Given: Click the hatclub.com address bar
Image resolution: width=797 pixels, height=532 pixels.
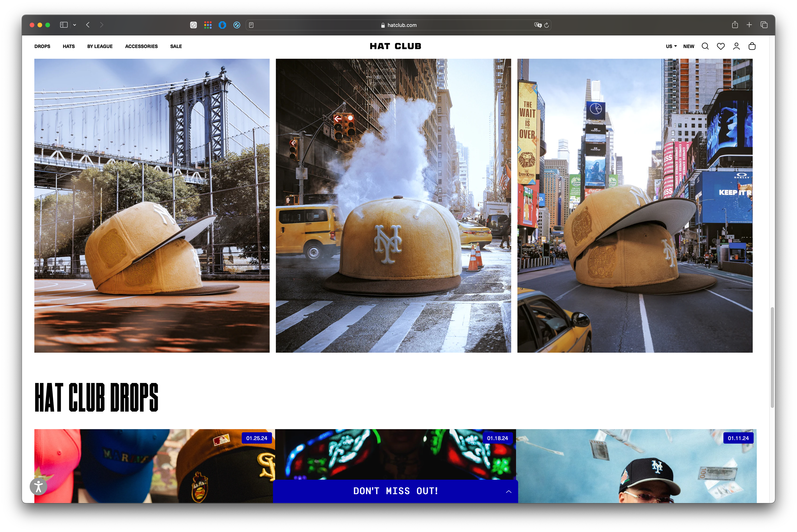Looking at the screenshot, I should (x=398, y=25).
